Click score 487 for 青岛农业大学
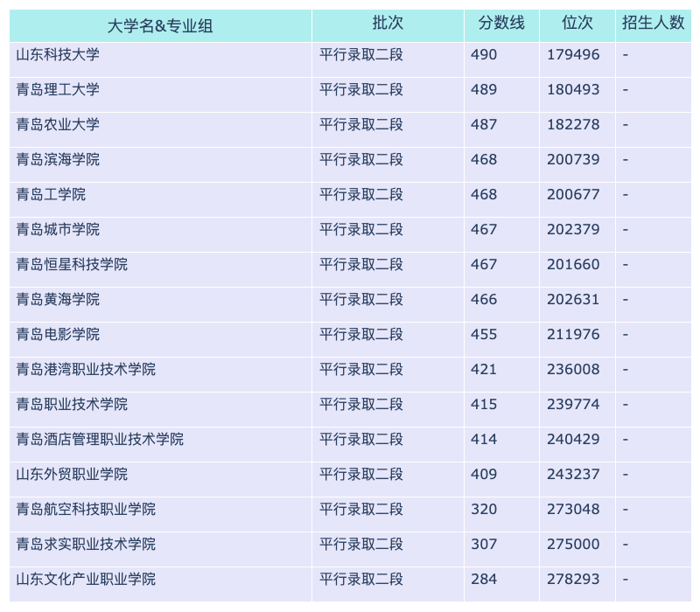The image size is (700, 612). tap(484, 124)
